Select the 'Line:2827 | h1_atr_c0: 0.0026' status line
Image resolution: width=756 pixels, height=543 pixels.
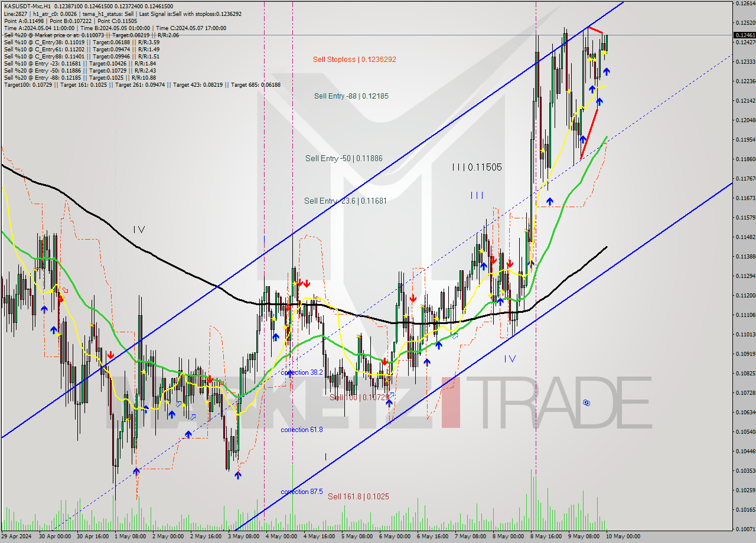(123, 14)
